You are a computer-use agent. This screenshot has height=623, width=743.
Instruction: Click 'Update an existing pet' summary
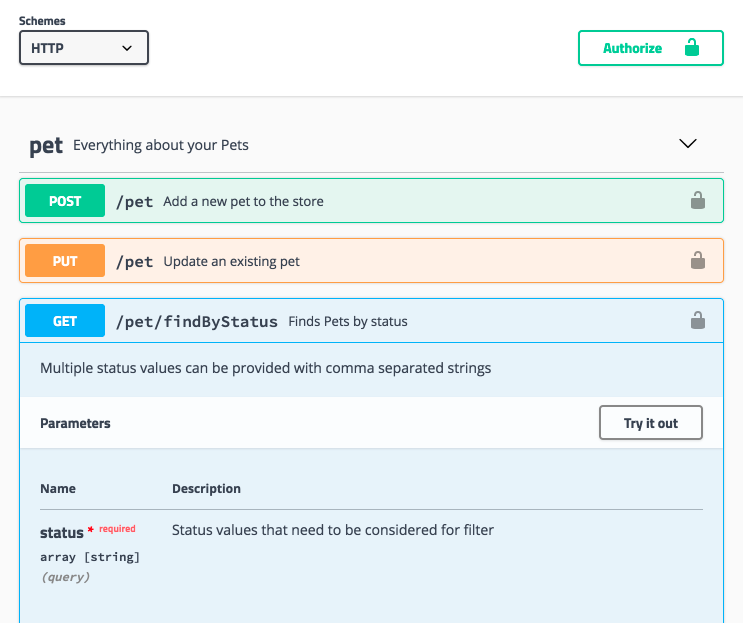232,262
